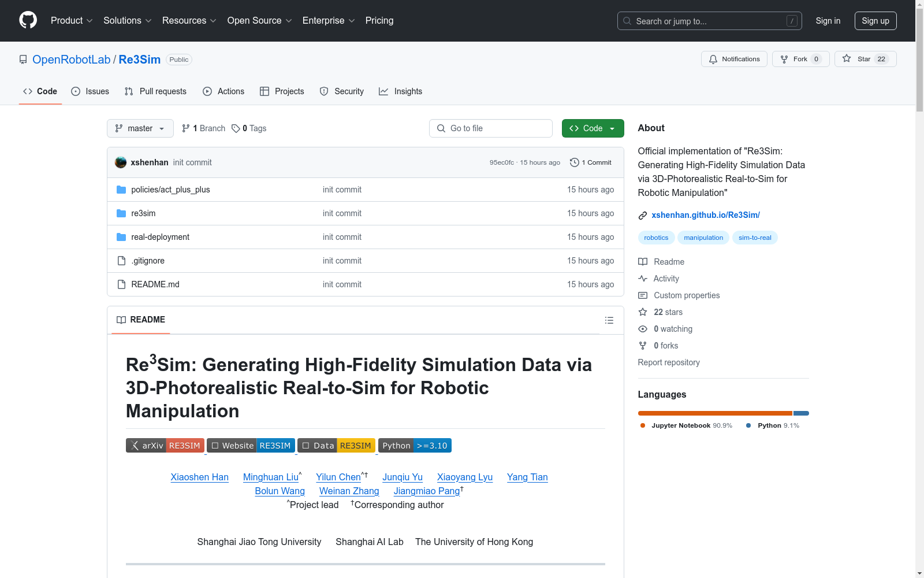Click the Python >=3.10 badge
Screen dimensions: 924x578
[x=415, y=446]
